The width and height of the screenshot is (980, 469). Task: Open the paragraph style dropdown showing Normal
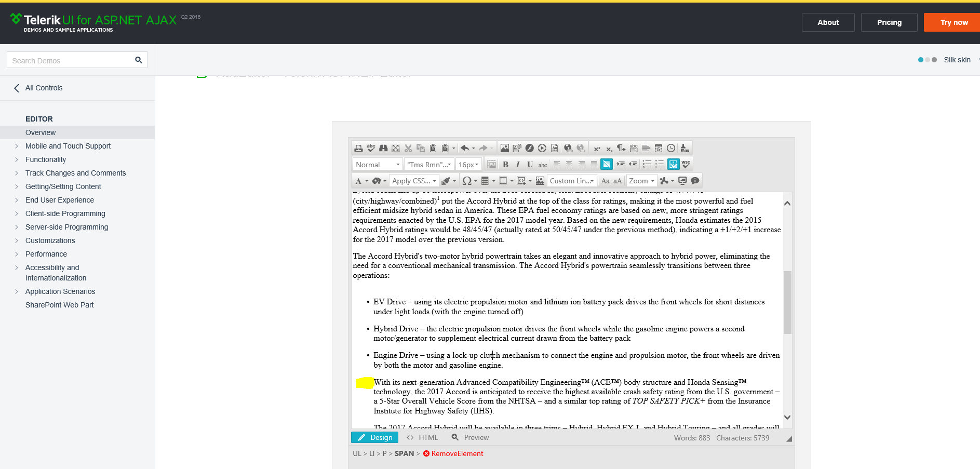pyautogui.click(x=378, y=165)
